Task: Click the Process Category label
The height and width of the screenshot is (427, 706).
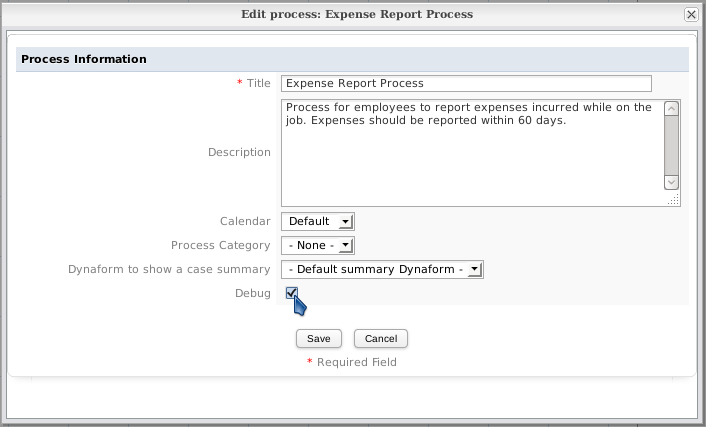Action: pyautogui.click(x=220, y=245)
